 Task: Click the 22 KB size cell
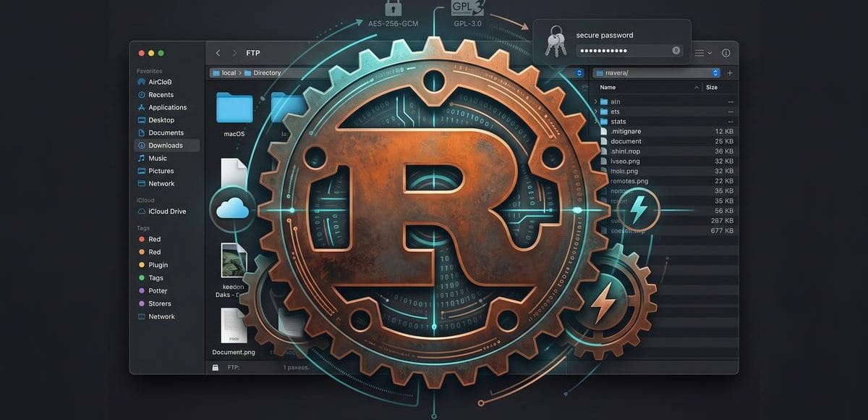point(724,180)
